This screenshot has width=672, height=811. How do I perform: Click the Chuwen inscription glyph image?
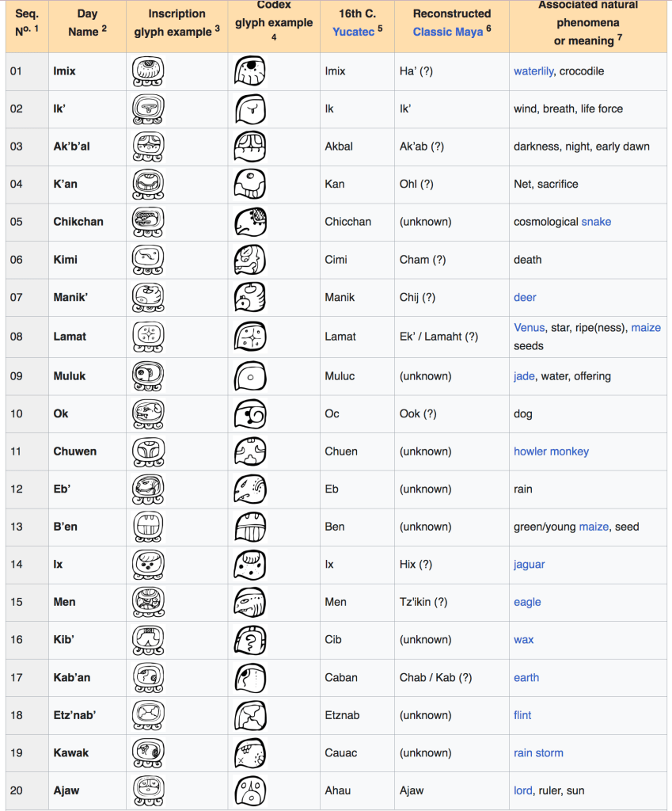[147, 451]
